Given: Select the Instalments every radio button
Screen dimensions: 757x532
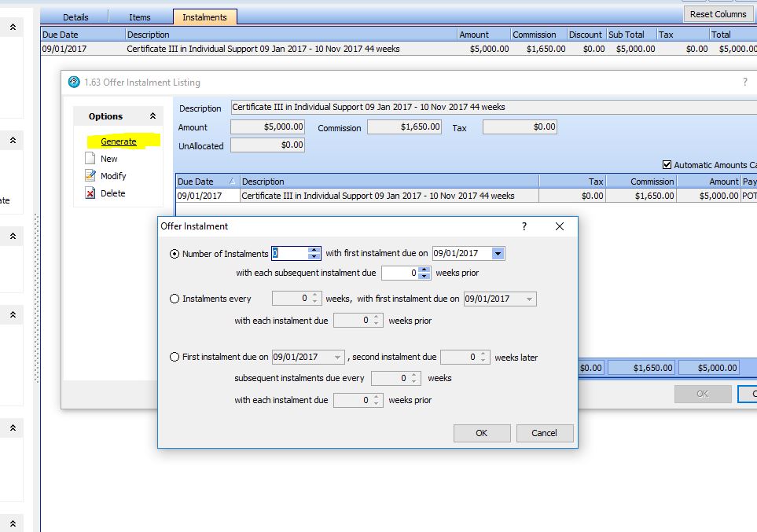Looking at the screenshot, I should pyautogui.click(x=175, y=299).
